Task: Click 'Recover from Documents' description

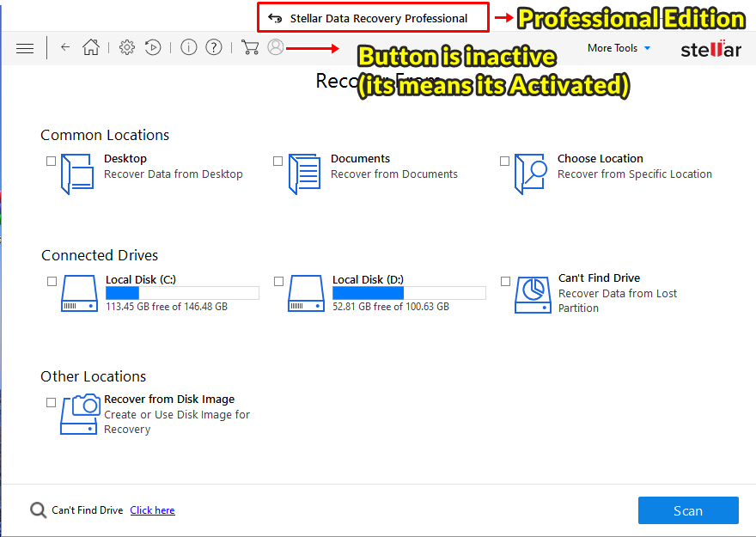Action: [394, 174]
